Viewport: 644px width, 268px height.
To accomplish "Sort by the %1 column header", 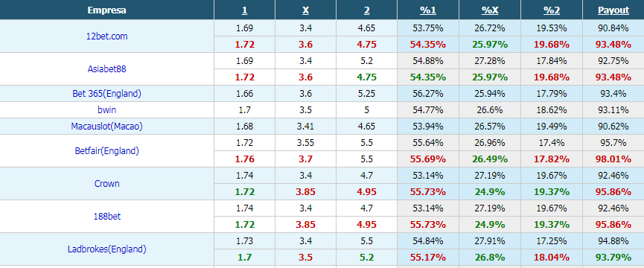I will [428, 10].
